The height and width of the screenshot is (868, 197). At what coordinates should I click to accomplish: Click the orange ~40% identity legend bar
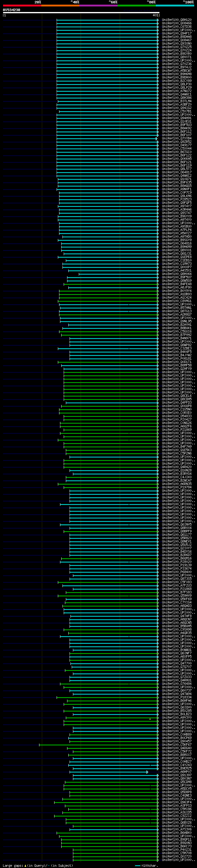point(60,6)
